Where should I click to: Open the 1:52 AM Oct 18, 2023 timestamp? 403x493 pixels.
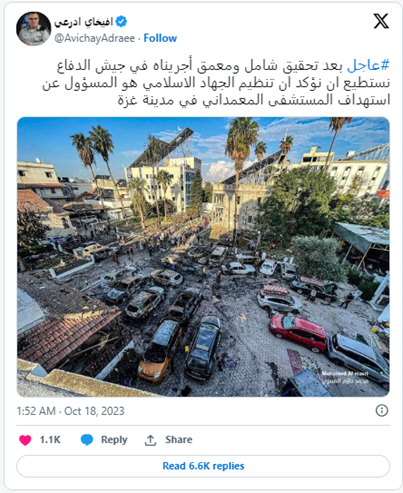[x=71, y=411]
